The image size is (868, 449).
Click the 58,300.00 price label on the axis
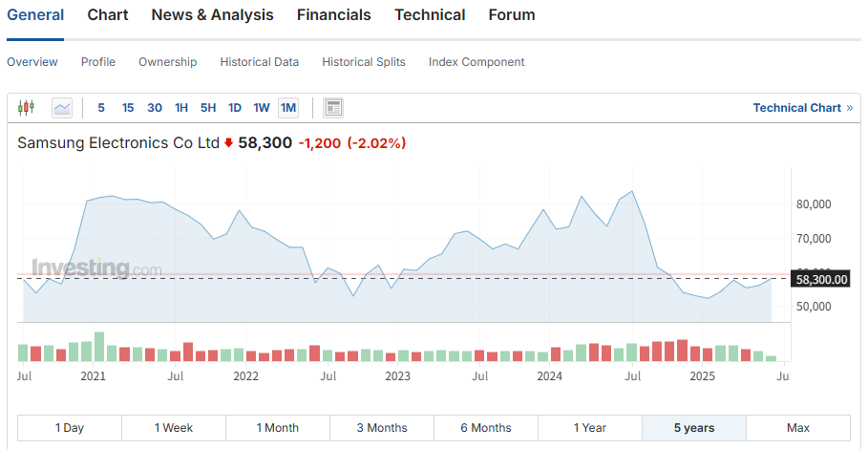(821, 279)
